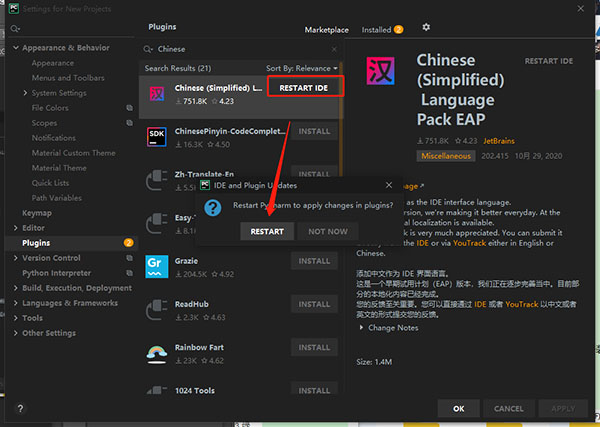
Task: Click the plugin settings gear icon
Action: pyautogui.click(x=426, y=27)
